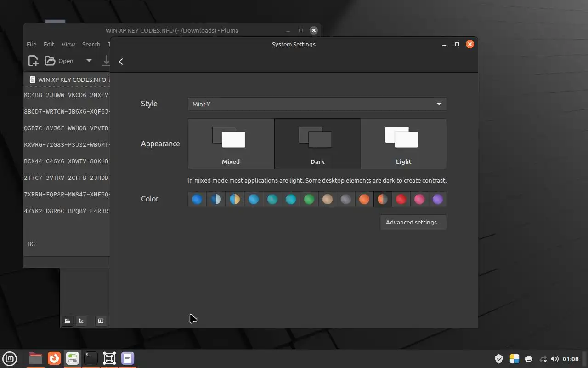Switch to System Settings in panel
Screen dimensions: 588x368
pyautogui.click(x=73, y=358)
